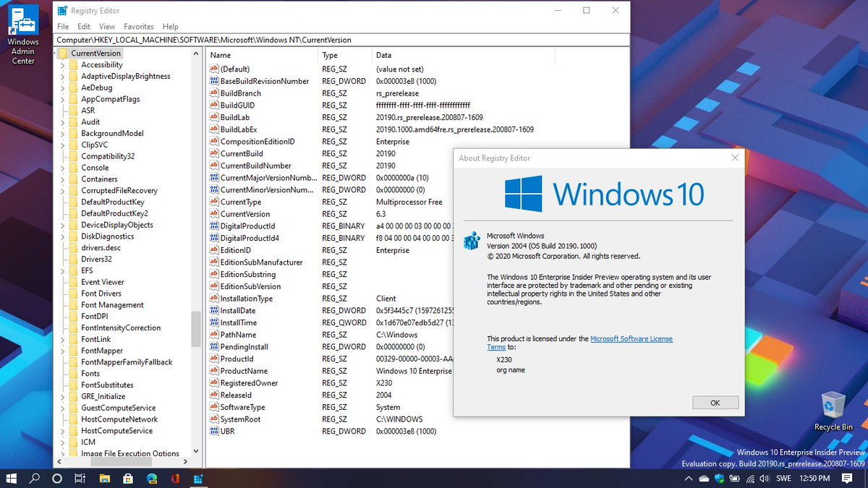Select the BaseBuildRevisionNumber DWORD icon

[x=213, y=81]
